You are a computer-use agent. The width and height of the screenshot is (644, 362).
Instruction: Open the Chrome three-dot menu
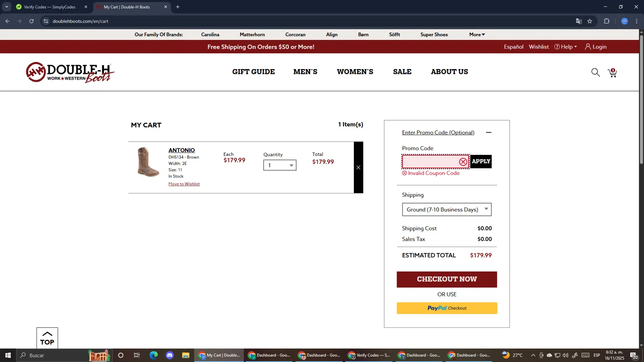637,21
